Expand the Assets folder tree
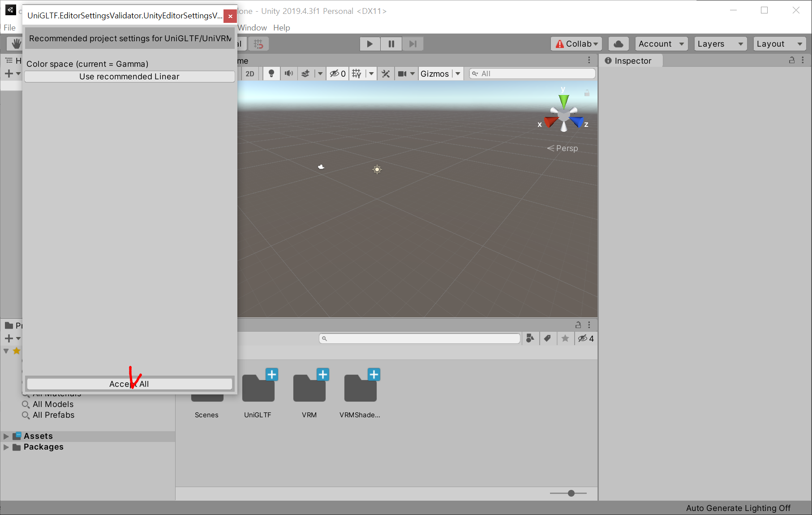This screenshot has width=812, height=515. pos(6,436)
